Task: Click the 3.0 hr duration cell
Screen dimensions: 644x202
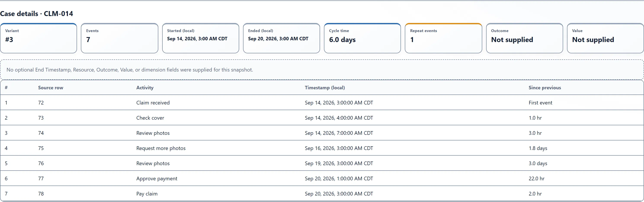Action: pos(535,133)
